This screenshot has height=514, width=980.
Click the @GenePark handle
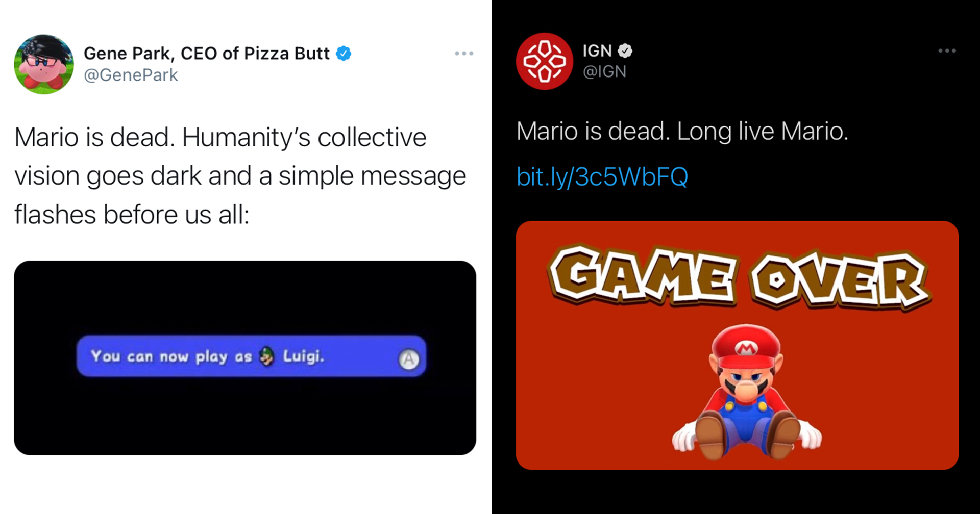(131, 75)
